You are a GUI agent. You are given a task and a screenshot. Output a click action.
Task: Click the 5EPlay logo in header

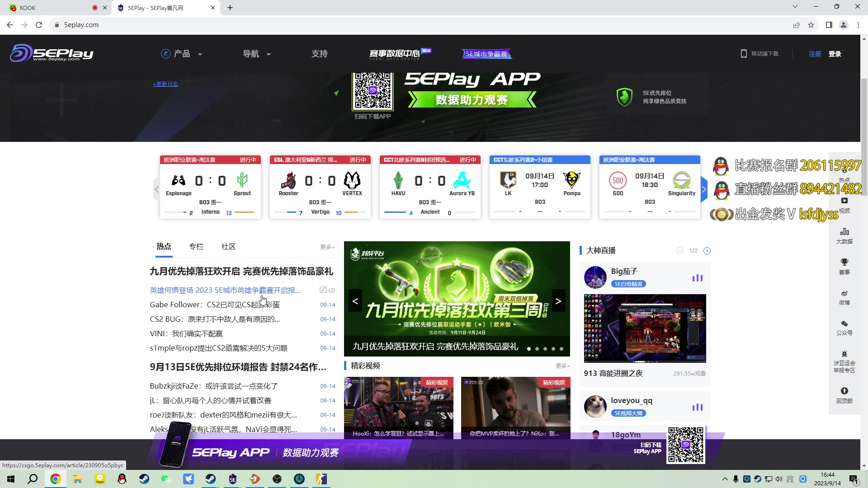52,53
